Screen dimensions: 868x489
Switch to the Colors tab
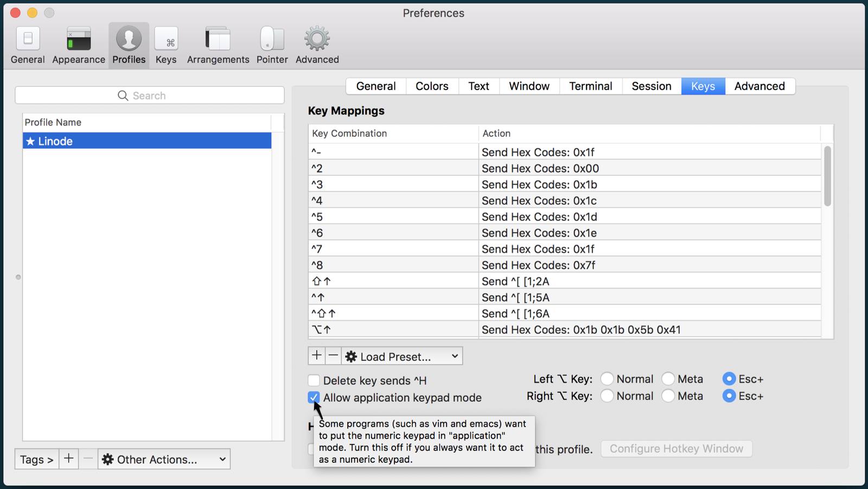tap(432, 86)
